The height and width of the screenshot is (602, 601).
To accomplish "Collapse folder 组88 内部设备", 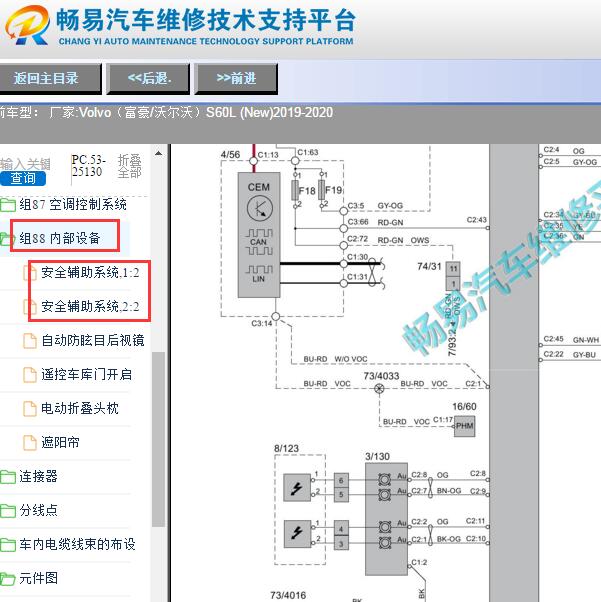I will click(60, 238).
